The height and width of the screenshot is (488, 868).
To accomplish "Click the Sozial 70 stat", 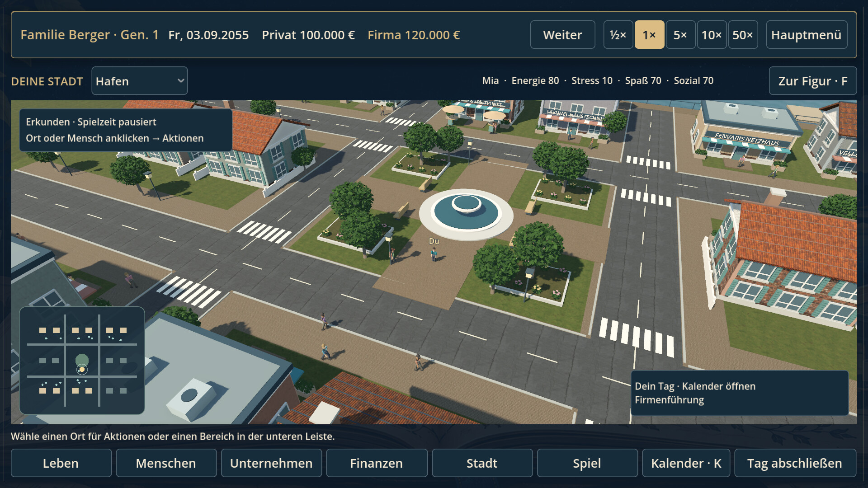I will click(693, 81).
